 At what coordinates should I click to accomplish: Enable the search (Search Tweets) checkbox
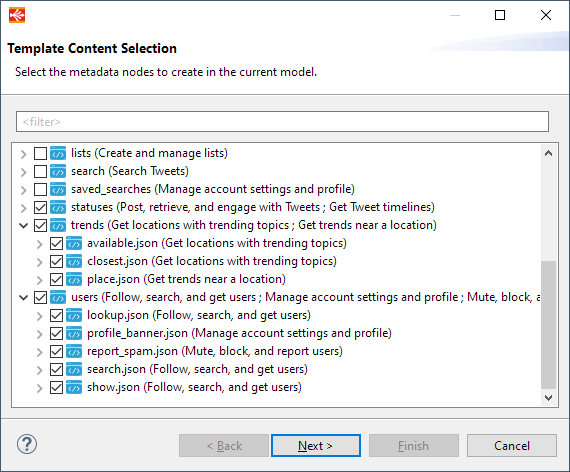(40, 171)
